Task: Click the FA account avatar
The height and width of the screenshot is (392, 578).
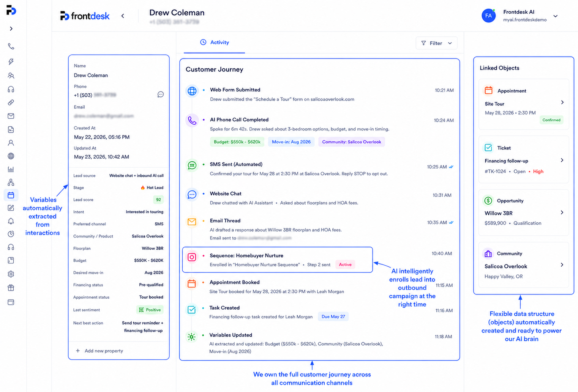Action: (489, 16)
